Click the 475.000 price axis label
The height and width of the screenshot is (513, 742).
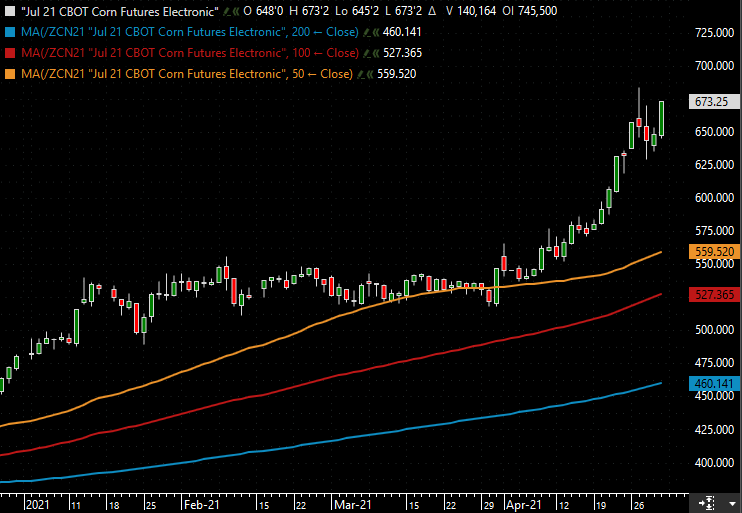715,363
